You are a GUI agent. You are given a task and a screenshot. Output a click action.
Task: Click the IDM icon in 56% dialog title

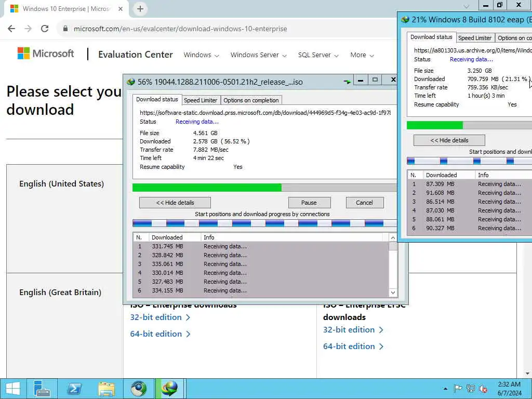pos(130,82)
